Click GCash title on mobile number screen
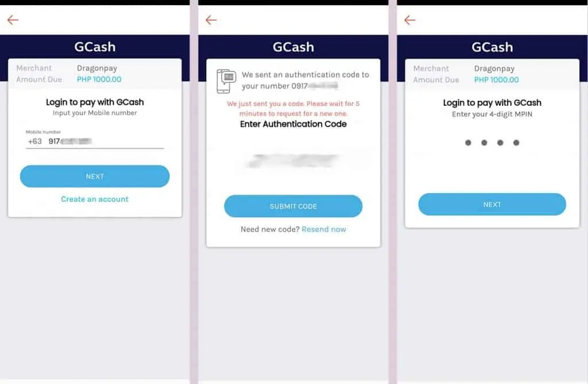Screen dimensions: 588x384 click(x=95, y=47)
